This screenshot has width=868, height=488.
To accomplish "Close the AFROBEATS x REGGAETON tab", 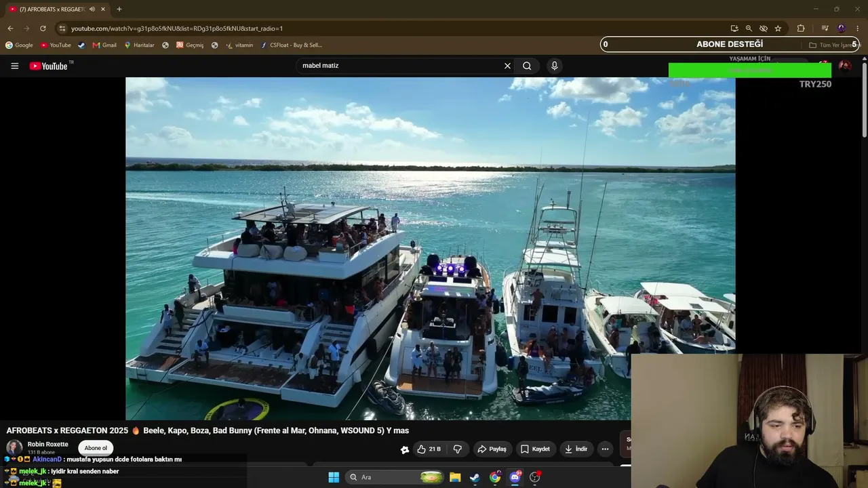I will (103, 9).
